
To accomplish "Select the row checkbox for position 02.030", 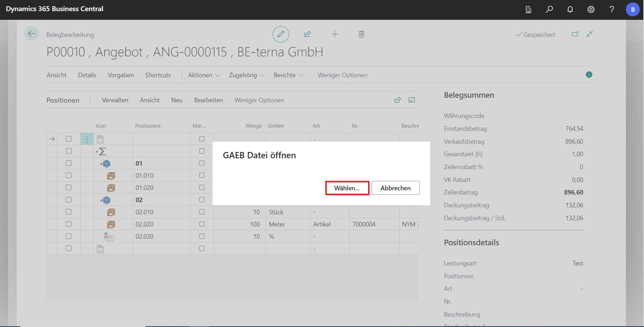I will (69, 236).
